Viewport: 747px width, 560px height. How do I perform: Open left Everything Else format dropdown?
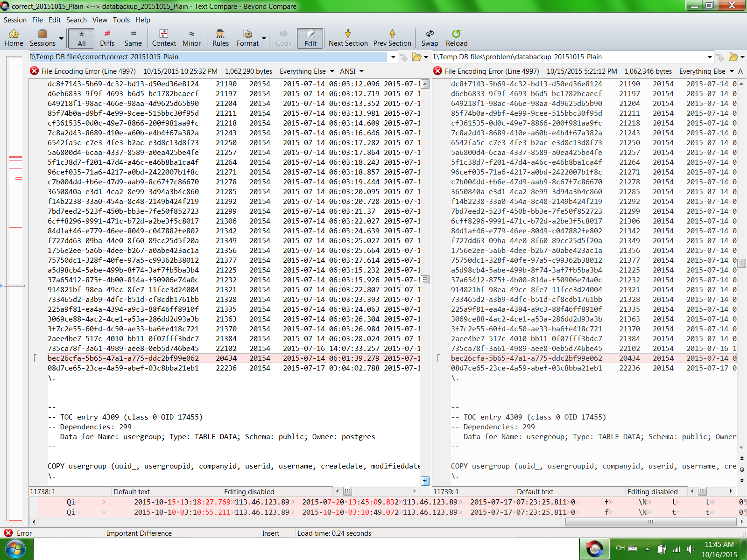pos(307,71)
